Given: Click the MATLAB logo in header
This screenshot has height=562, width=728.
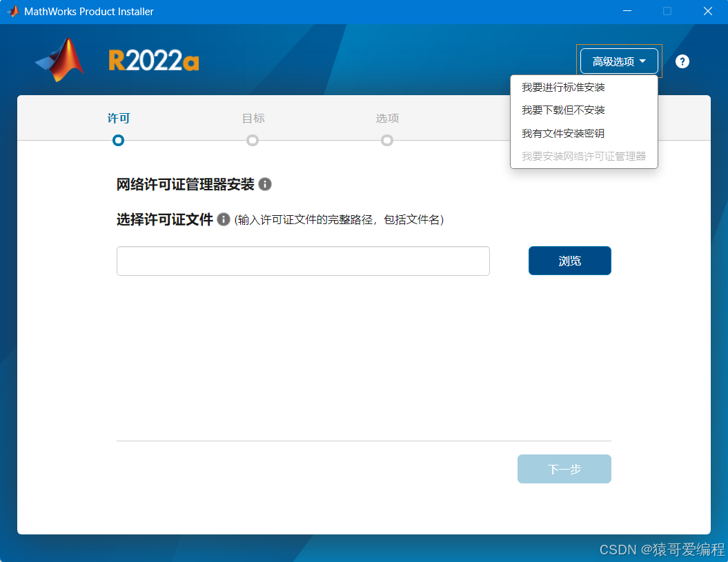Looking at the screenshot, I should point(60,60).
